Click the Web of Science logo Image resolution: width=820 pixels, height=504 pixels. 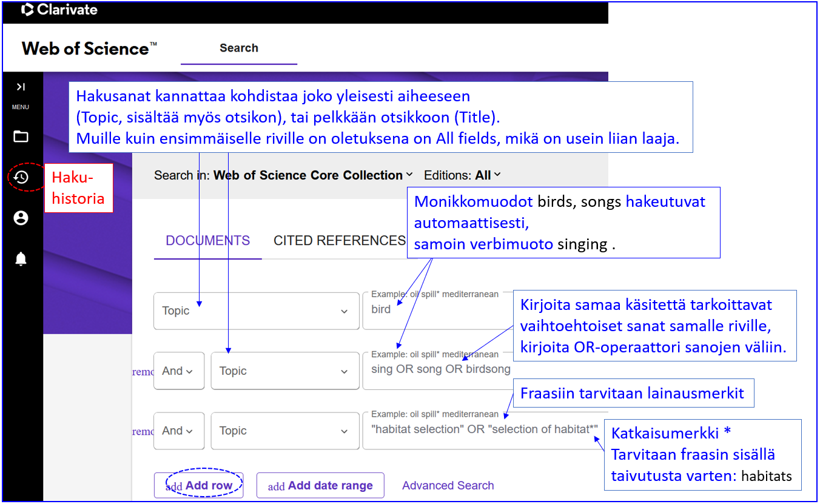click(89, 49)
